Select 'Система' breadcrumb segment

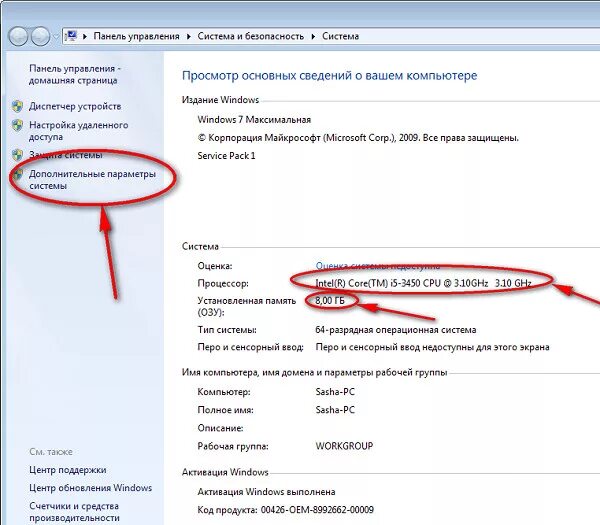(x=341, y=36)
